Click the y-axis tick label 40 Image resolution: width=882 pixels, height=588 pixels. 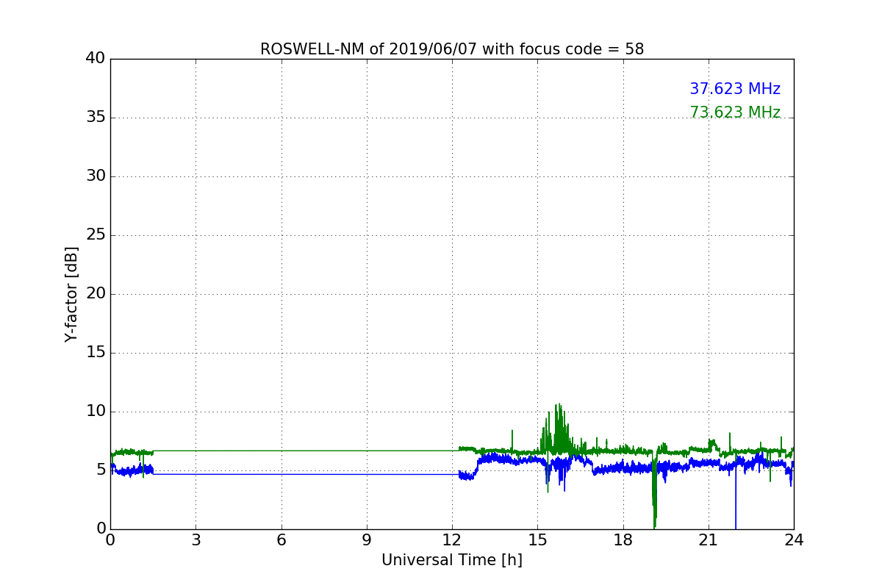tap(96, 59)
